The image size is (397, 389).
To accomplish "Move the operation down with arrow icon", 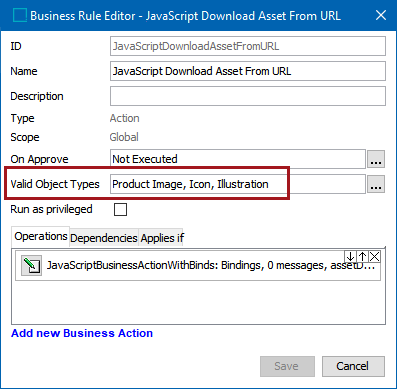I will click(x=350, y=256).
